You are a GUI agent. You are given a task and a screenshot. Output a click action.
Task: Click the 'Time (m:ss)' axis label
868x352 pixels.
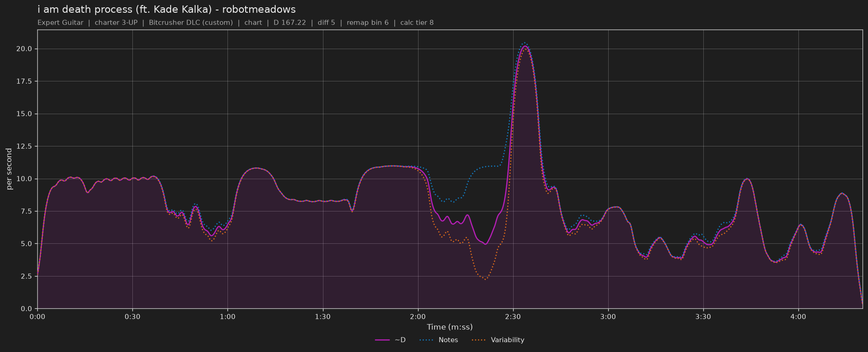[x=449, y=327]
